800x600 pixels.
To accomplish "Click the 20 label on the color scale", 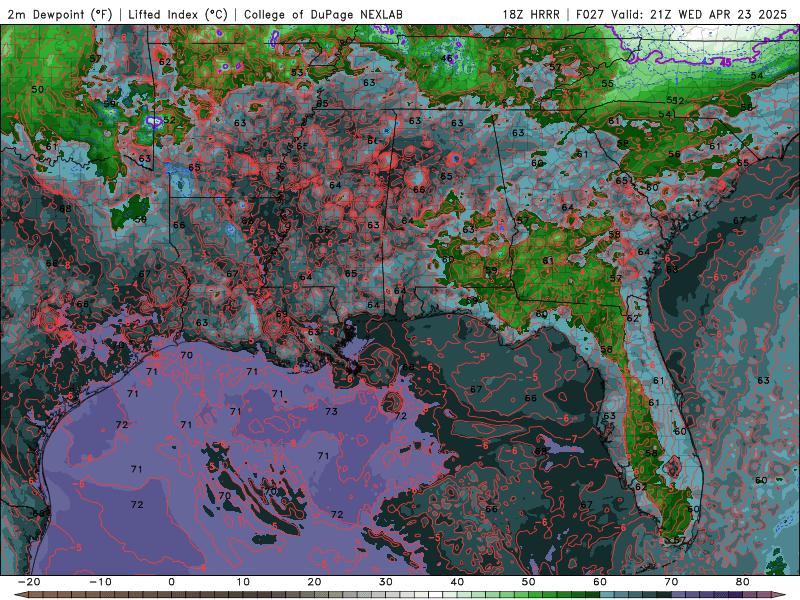I will [x=314, y=582].
